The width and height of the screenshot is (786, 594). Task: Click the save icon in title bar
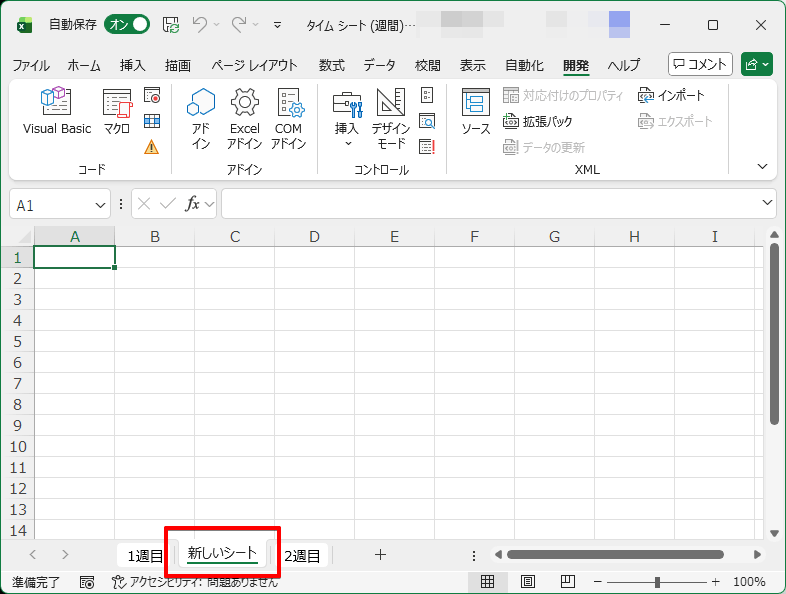click(x=171, y=25)
